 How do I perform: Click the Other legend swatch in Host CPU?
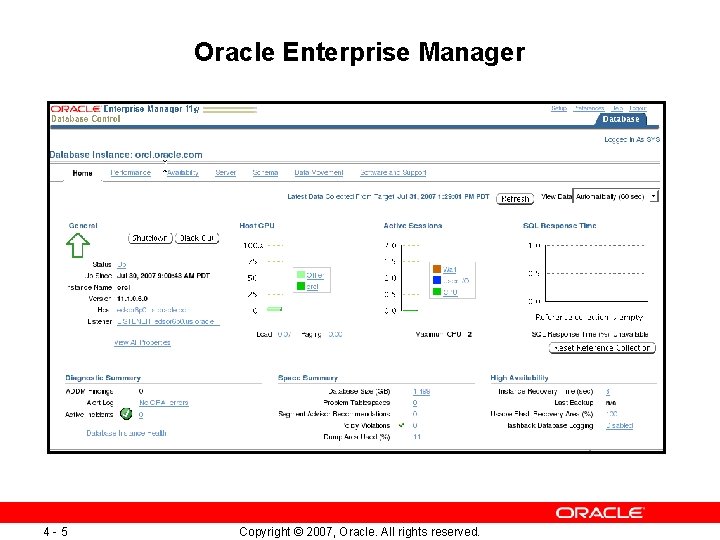[301, 275]
